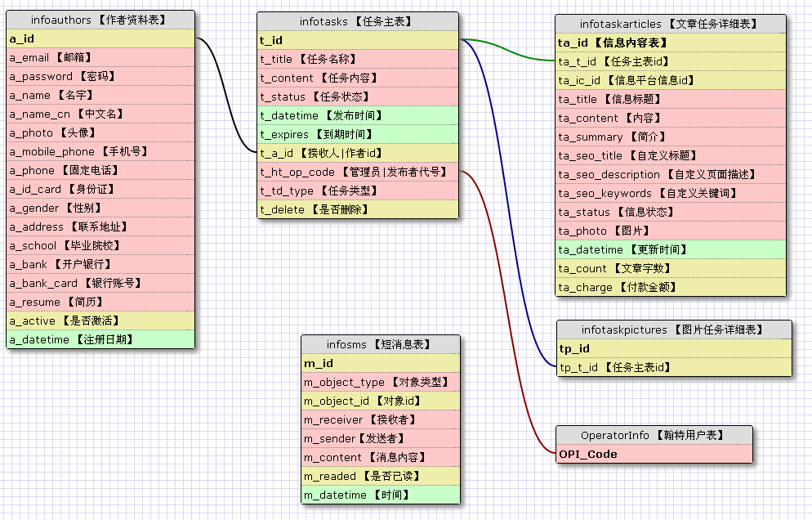Viewport: 812px width, 520px height.
Task: Click the a_id primary key field
Action: [x=100, y=38]
